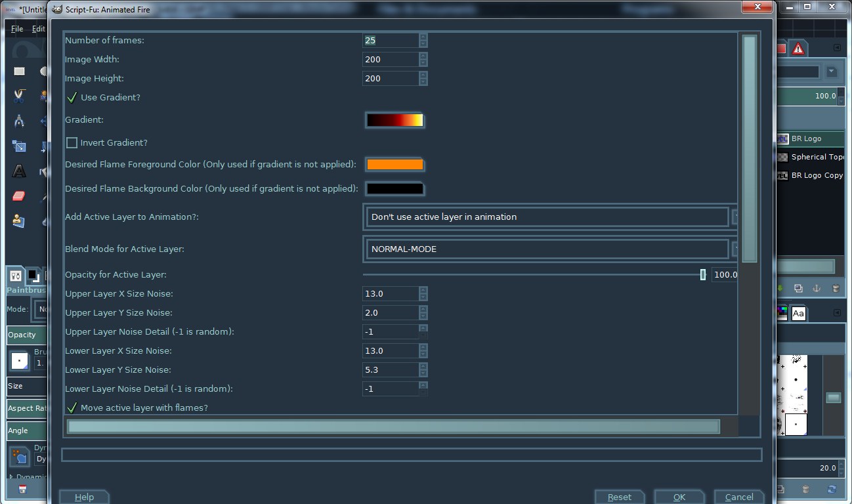
Task: Activate the Text tool
Action: tap(19, 171)
